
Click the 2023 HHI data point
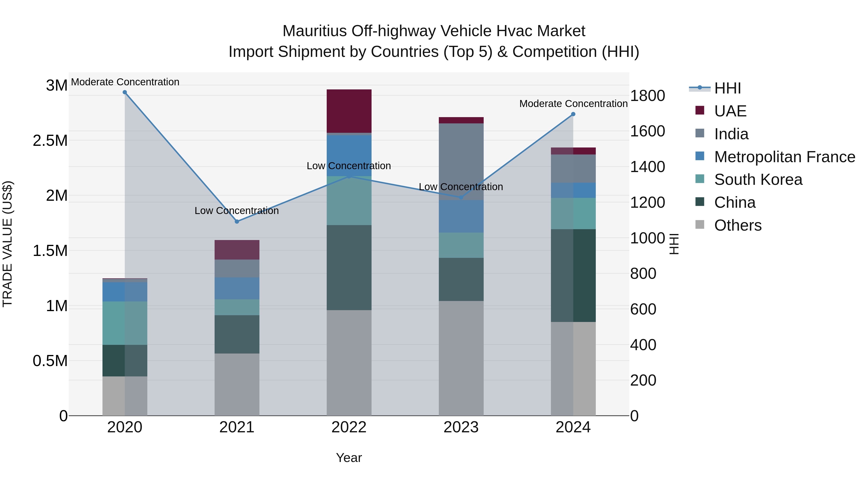click(461, 197)
